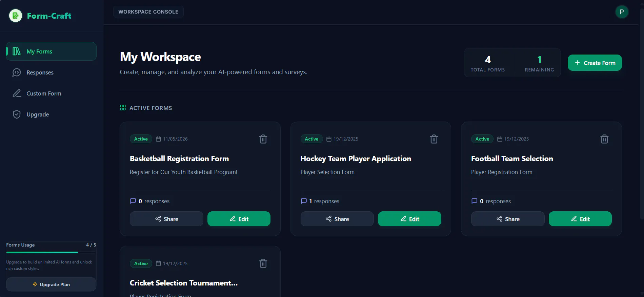
Task: Click the Football Team Selection title
Action: [512, 159]
